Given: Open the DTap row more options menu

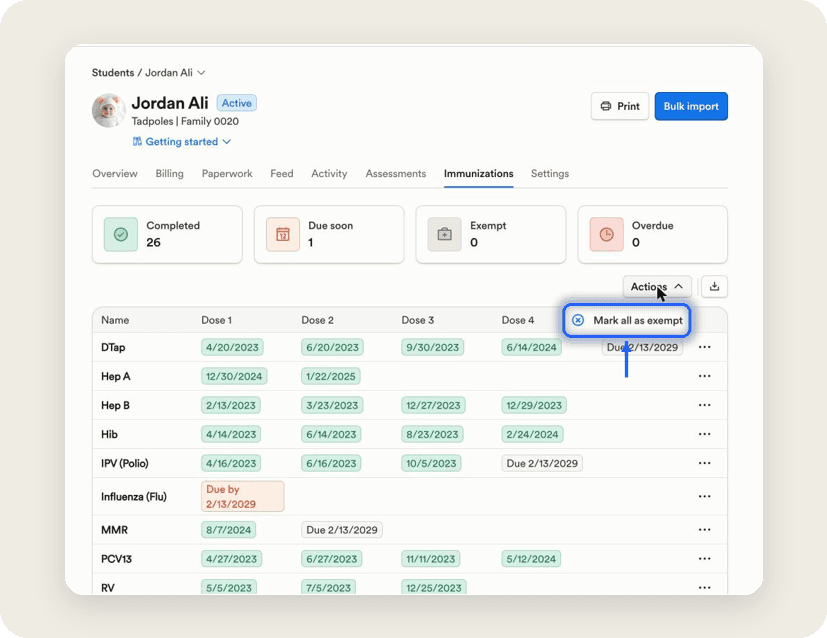Looking at the screenshot, I should (704, 347).
